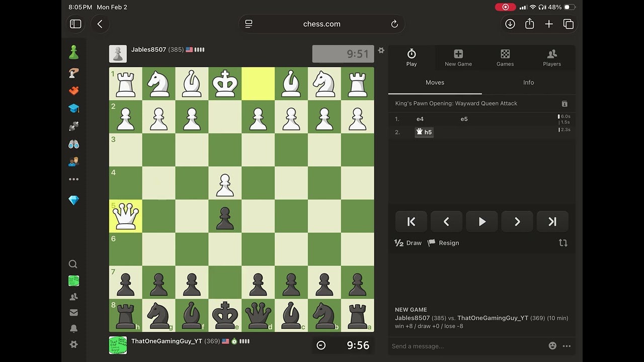Open the Train dumbbell icon
This screenshot has width=644, height=362.
73,126
